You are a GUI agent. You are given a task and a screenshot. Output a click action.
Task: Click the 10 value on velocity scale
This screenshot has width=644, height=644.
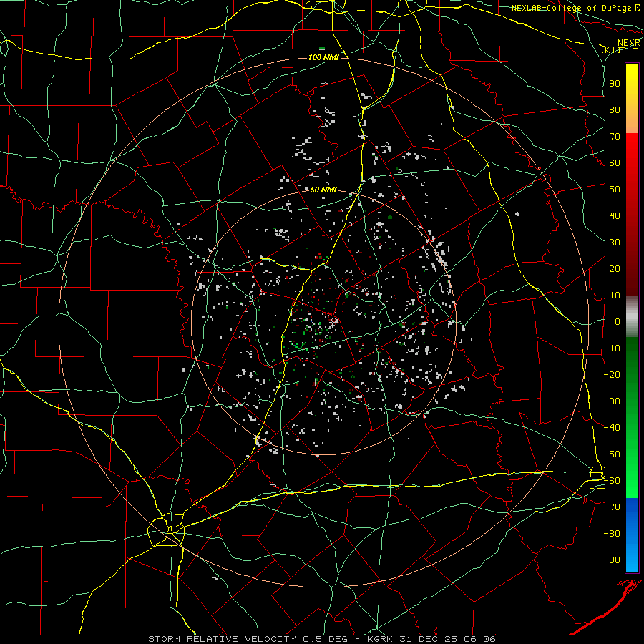[615, 296]
